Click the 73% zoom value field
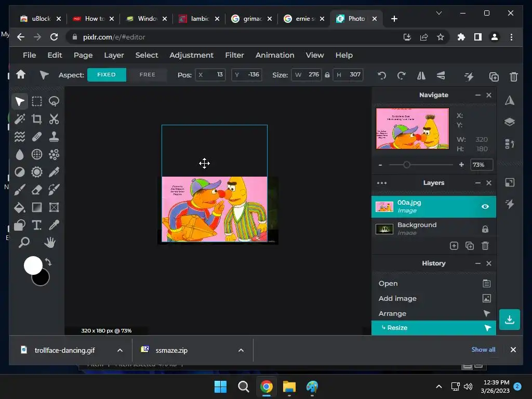 482,165
